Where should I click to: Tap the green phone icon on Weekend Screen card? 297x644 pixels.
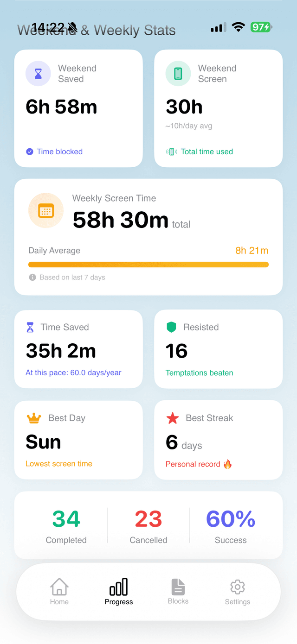coord(178,73)
